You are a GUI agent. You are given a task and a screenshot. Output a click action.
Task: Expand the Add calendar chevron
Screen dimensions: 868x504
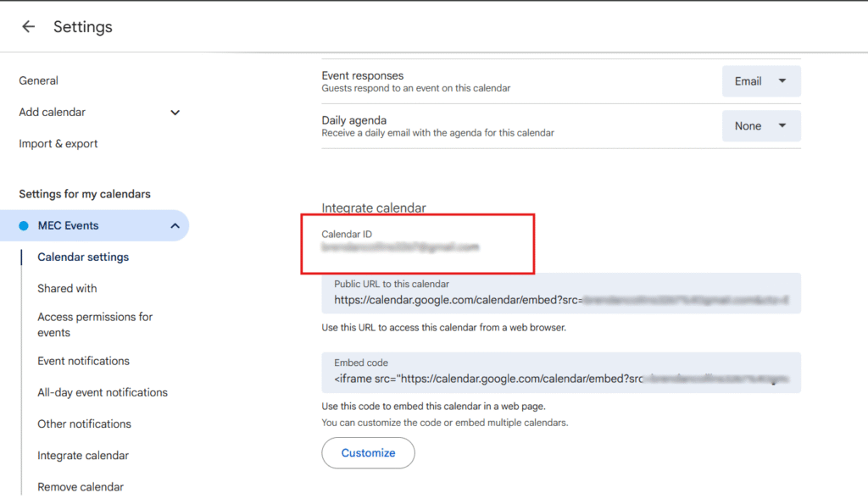click(x=175, y=112)
